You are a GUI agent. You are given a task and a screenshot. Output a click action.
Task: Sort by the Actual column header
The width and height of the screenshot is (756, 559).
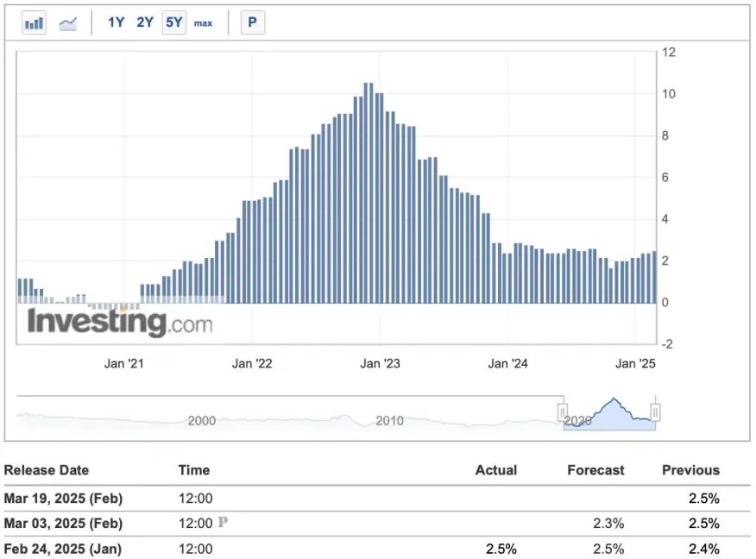pos(495,470)
